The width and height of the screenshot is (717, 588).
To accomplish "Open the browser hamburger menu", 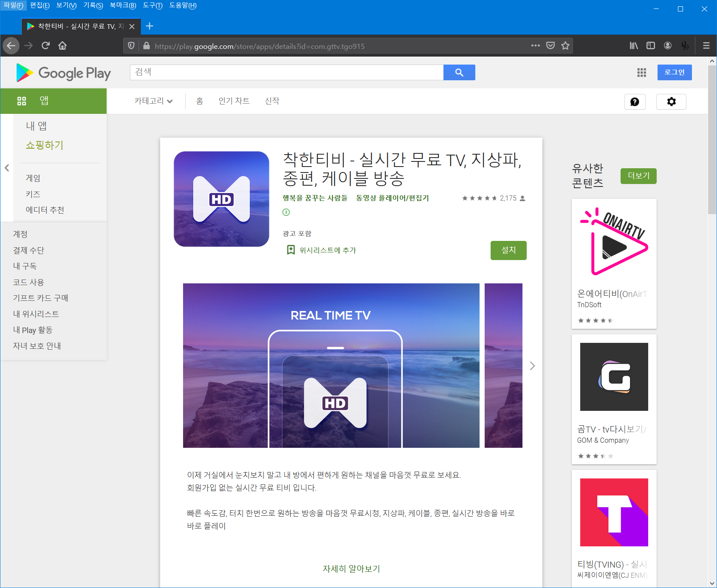I will coord(706,45).
